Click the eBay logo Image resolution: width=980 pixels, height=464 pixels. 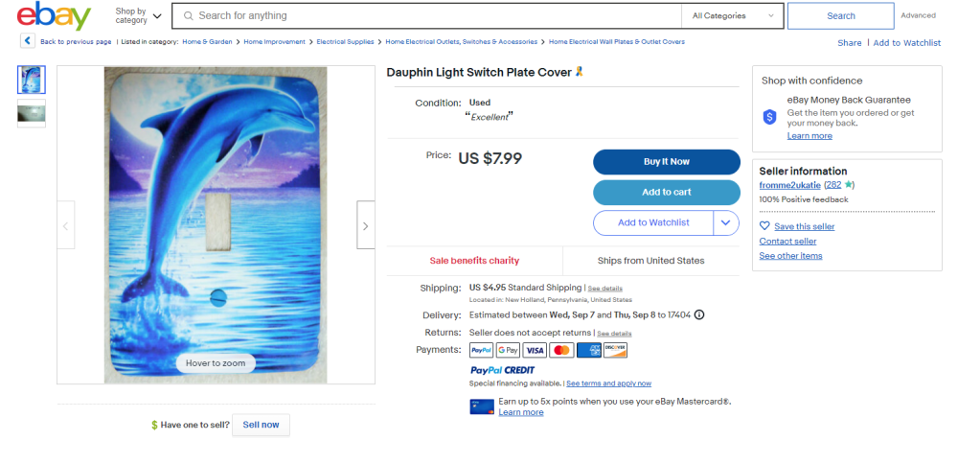[x=54, y=16]
